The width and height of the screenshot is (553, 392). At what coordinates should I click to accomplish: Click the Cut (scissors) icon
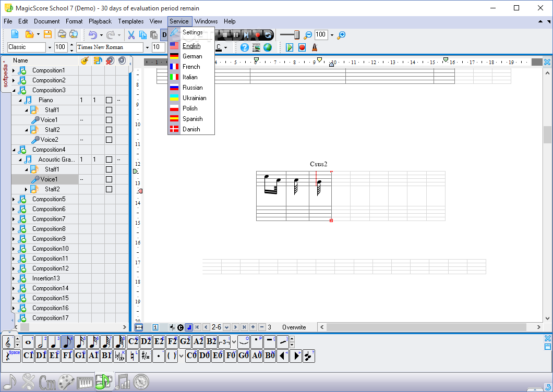(131, 34)
